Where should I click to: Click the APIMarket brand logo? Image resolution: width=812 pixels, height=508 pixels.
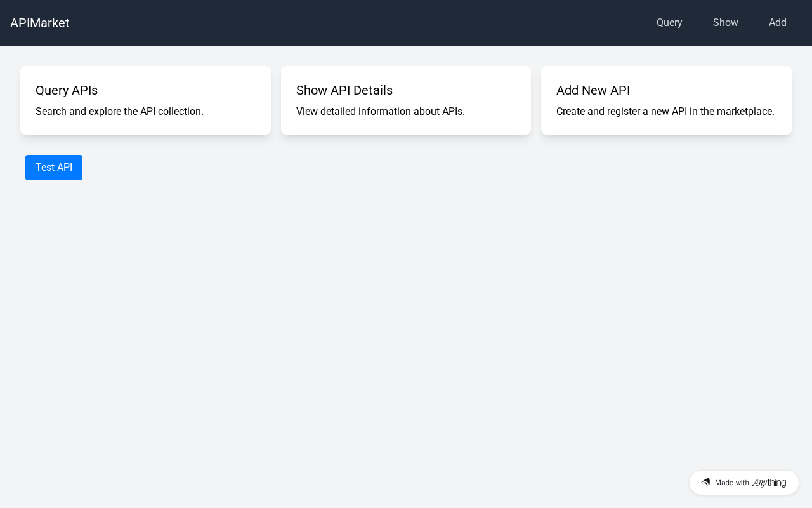[40, 23]
